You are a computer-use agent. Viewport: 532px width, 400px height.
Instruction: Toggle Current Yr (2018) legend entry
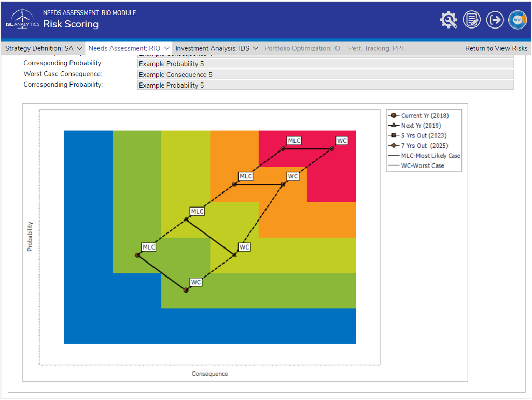point(418,116)
